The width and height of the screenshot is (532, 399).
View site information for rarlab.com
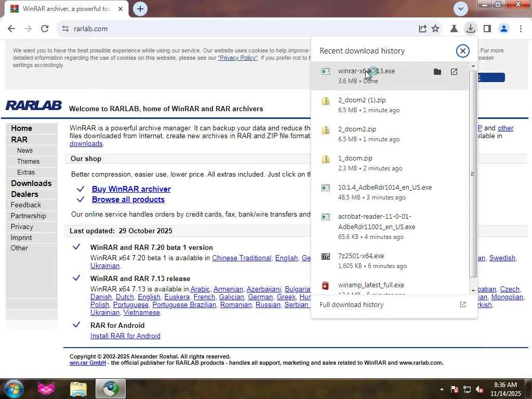65,29
